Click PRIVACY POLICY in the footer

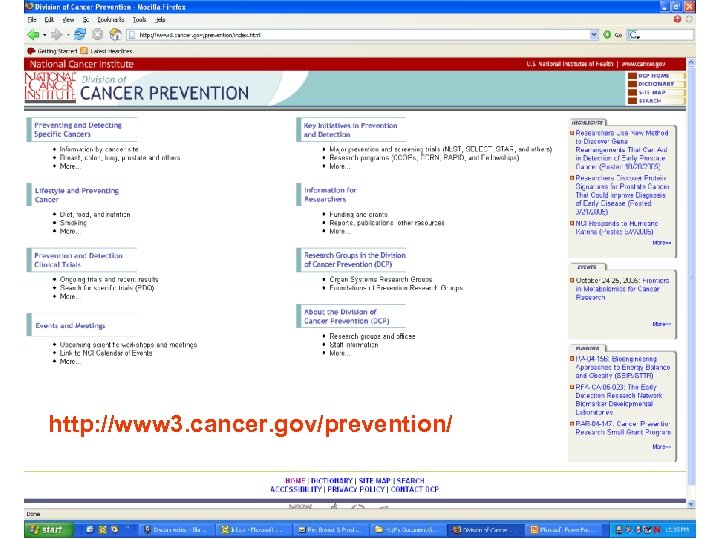click(356, 489)
